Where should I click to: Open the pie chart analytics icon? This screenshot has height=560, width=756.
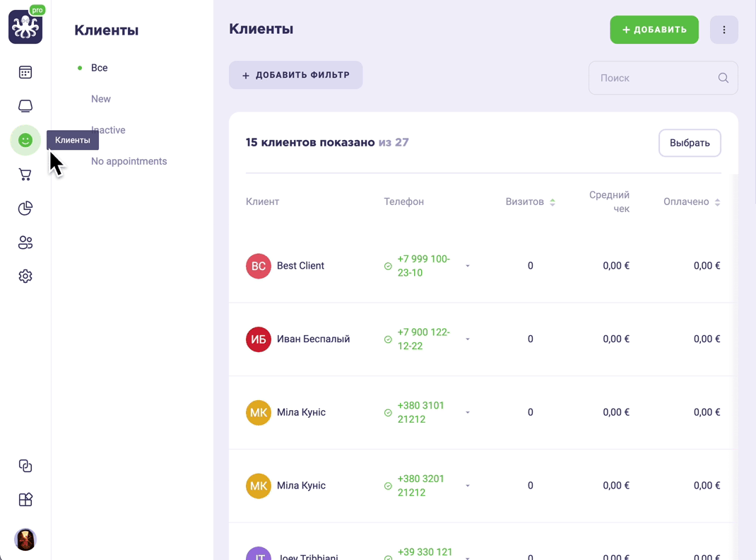[25, 209]
